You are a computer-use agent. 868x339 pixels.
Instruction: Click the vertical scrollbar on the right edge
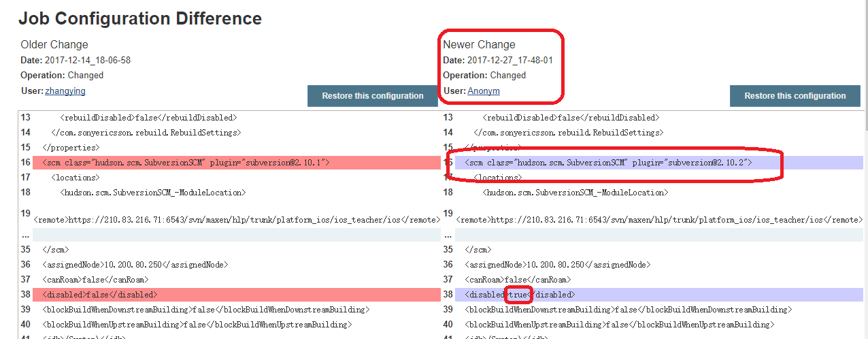click(864, 170)
